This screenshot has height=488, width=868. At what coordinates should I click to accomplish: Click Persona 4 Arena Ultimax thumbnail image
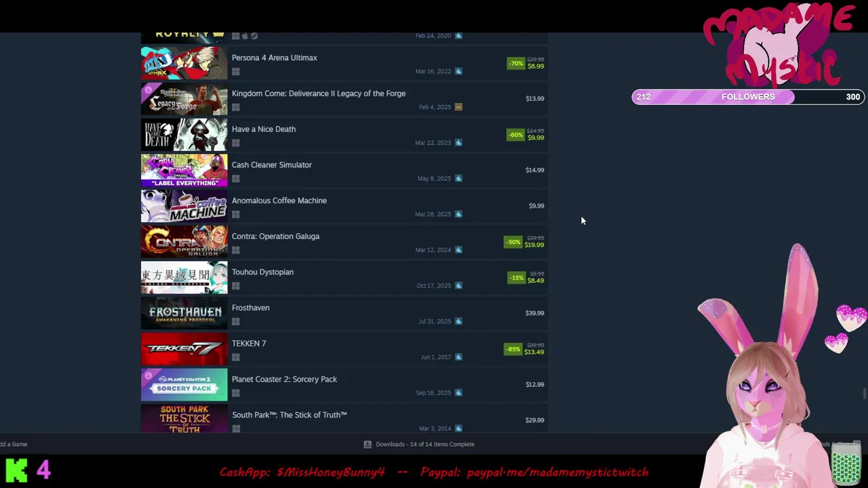tap(184, 63)
